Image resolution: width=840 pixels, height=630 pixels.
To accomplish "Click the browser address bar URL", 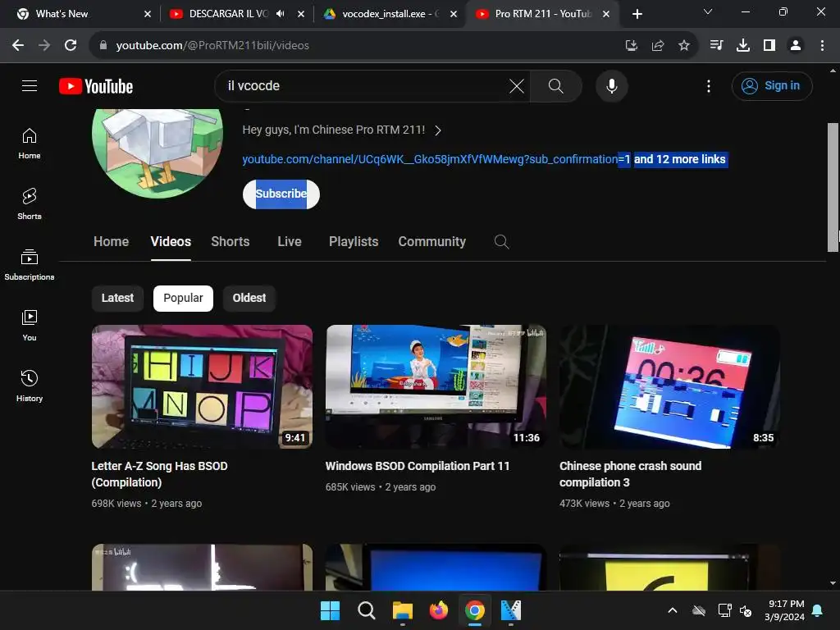I will [212, 46].
